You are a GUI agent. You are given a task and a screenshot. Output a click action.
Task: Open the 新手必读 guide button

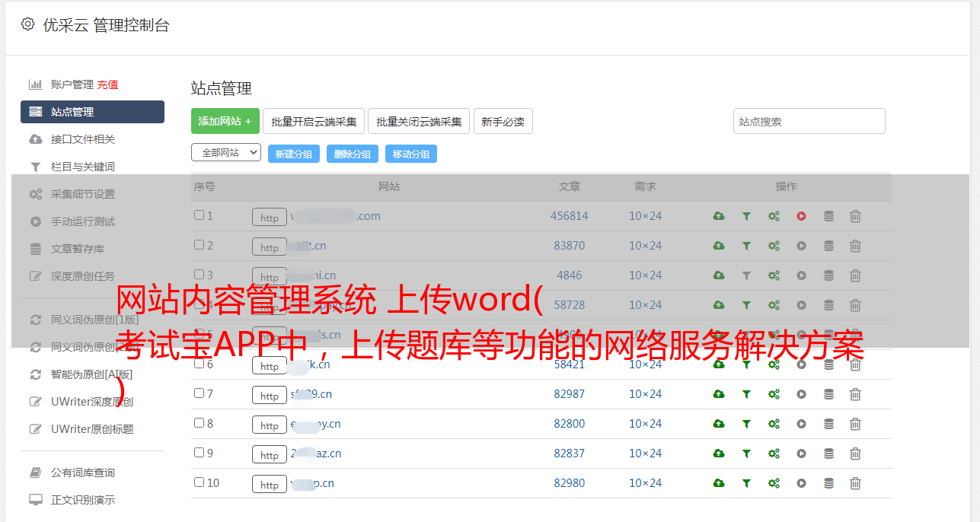pyautogui.click(x=503, y=121)
